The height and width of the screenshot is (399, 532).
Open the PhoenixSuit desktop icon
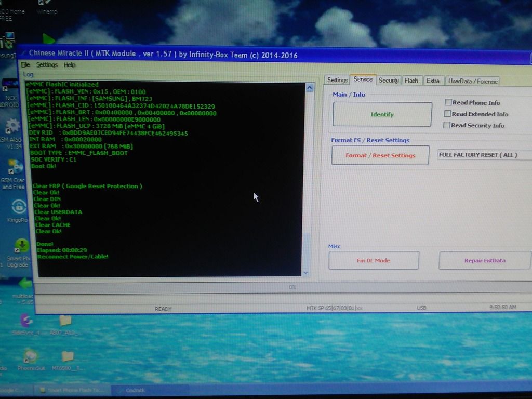point(30,357)
